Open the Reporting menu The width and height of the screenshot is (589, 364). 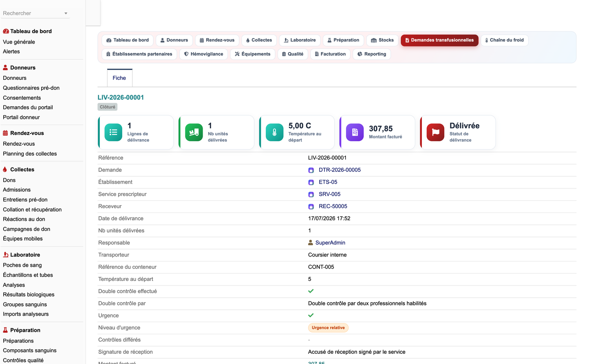pyautogui.click(x=371, y=54)
